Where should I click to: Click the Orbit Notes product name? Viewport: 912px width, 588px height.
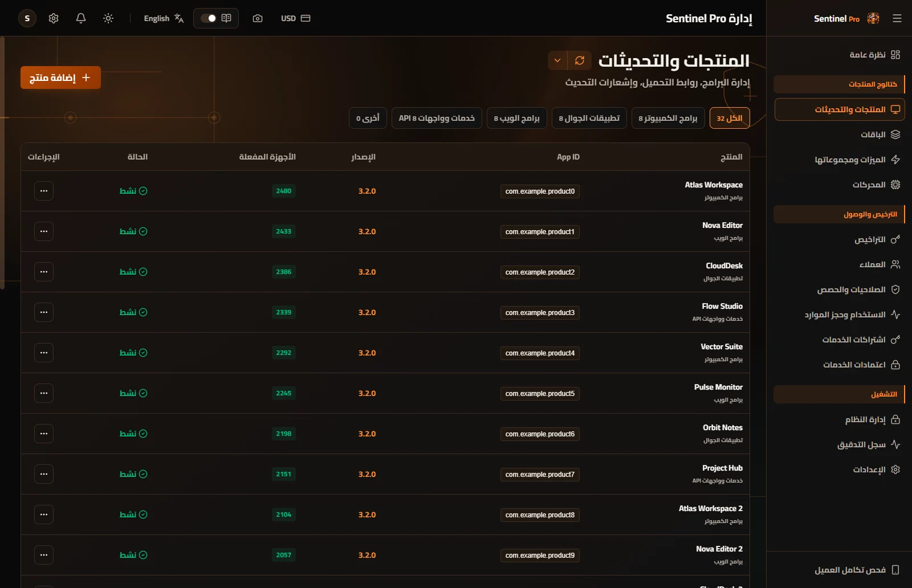(723, 427)
